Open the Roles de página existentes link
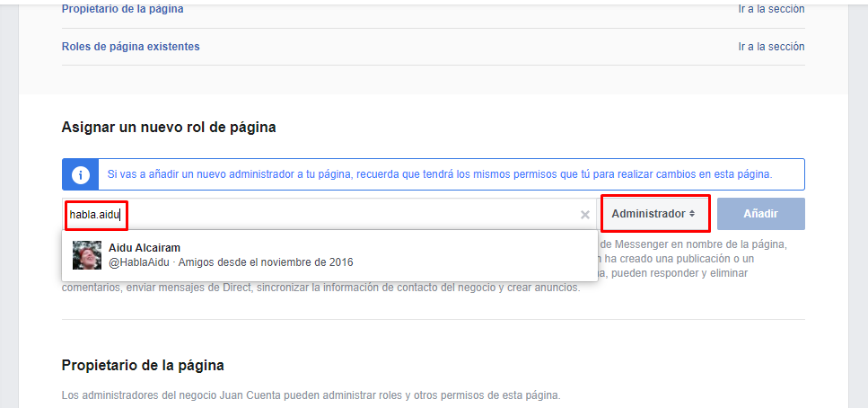This screenshot has height=408, width=868. [x=130, y=46]
